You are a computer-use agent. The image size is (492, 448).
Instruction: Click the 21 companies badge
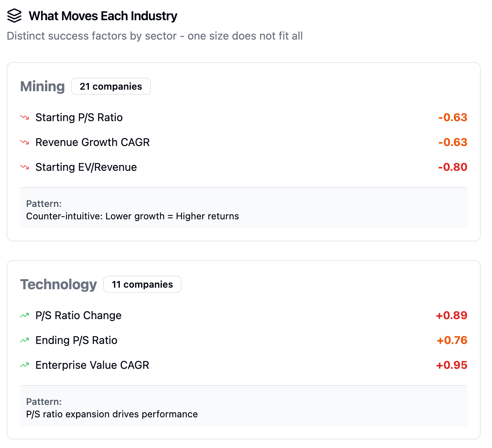[111, 86]
